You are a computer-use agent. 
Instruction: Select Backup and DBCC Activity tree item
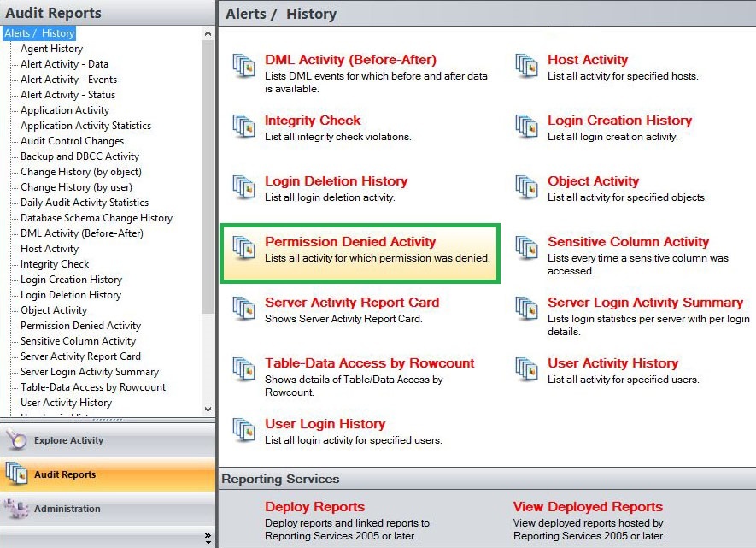pyautogui.click(x=79, y=156)
